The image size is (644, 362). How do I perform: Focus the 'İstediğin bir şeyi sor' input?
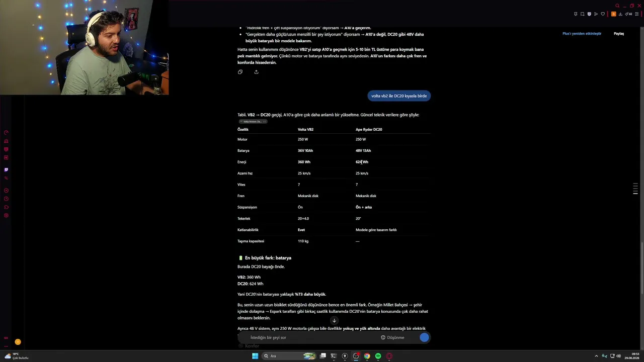click(312, 337)
